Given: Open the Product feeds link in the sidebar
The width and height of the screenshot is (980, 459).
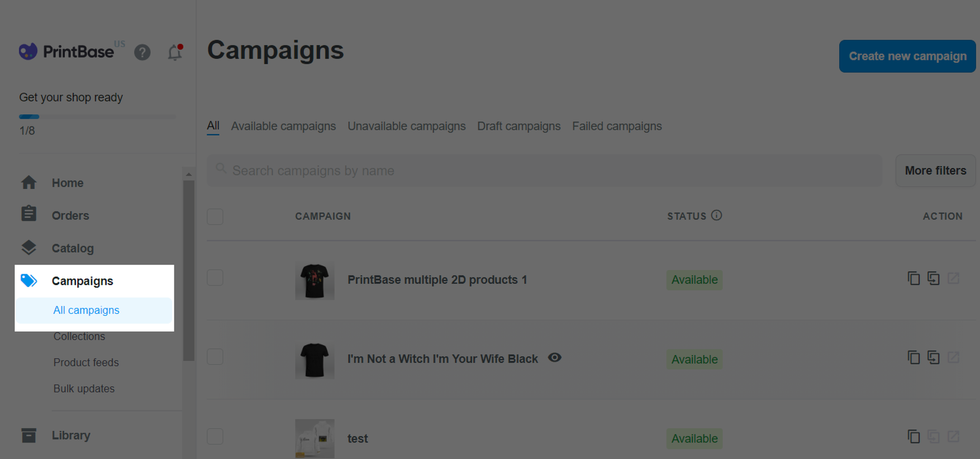Looking at the screenshot, I should (86, 362).
